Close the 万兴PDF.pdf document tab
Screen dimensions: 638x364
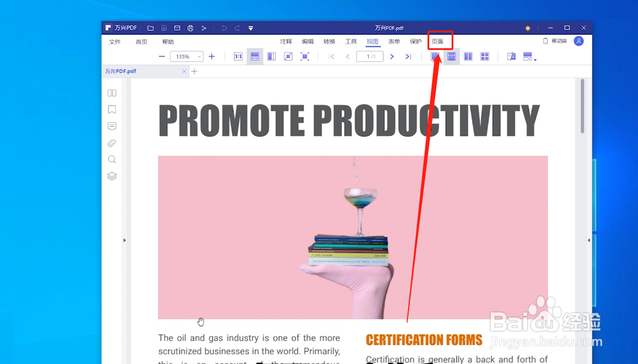(184, 71)
